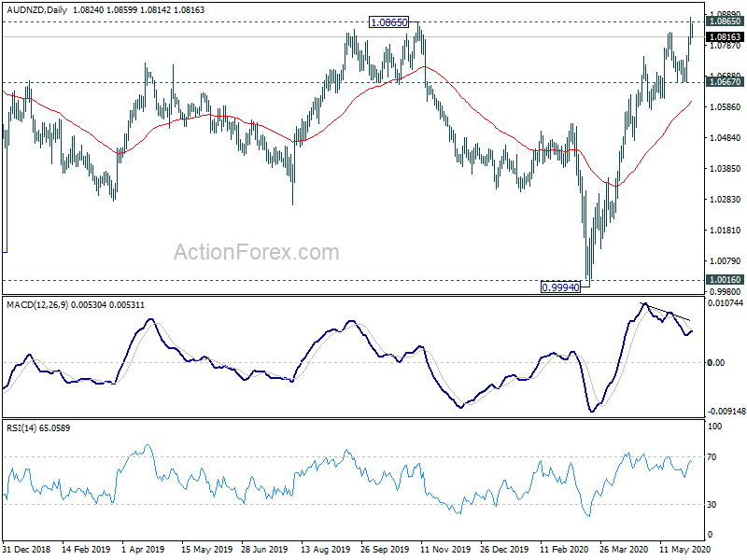The image size is (747, 560).
Task: Click the MACD 0.00 zero level label
Action: [x=716, y=362]
